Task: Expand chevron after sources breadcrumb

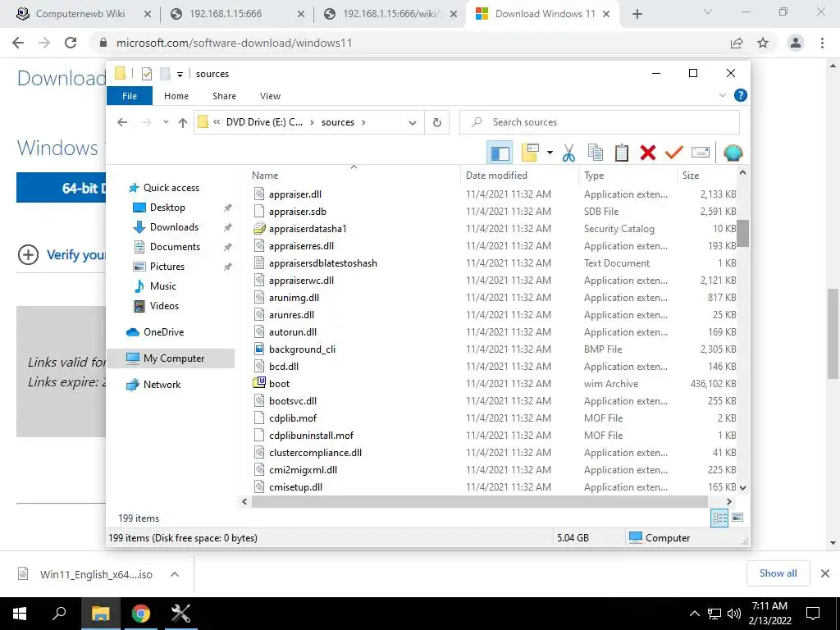Action: coord(363,122)
